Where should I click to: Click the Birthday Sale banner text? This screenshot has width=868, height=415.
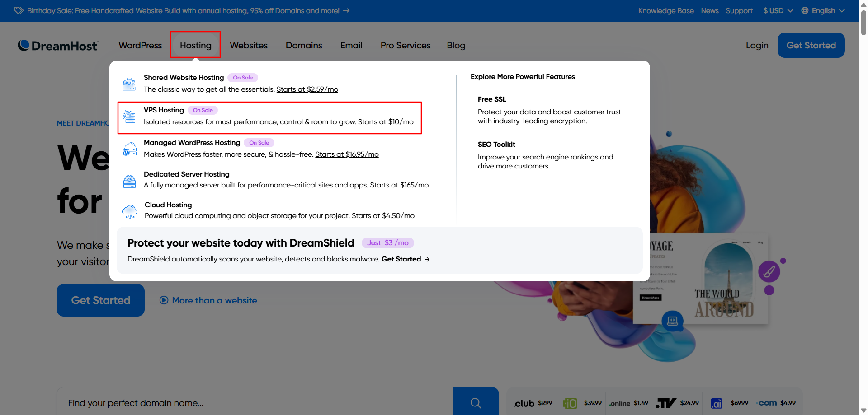tap(183, 10)
